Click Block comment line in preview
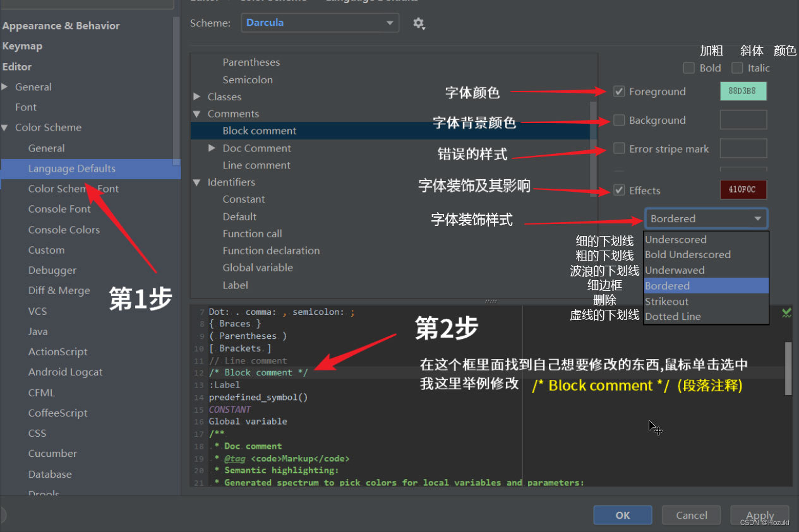Screen dimensions: 799x532 (258, 373)
